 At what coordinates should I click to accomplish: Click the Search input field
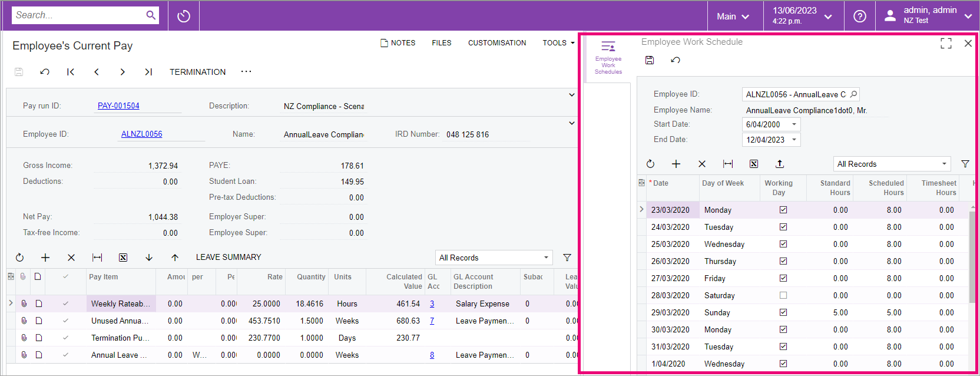[x=79, y=15]
